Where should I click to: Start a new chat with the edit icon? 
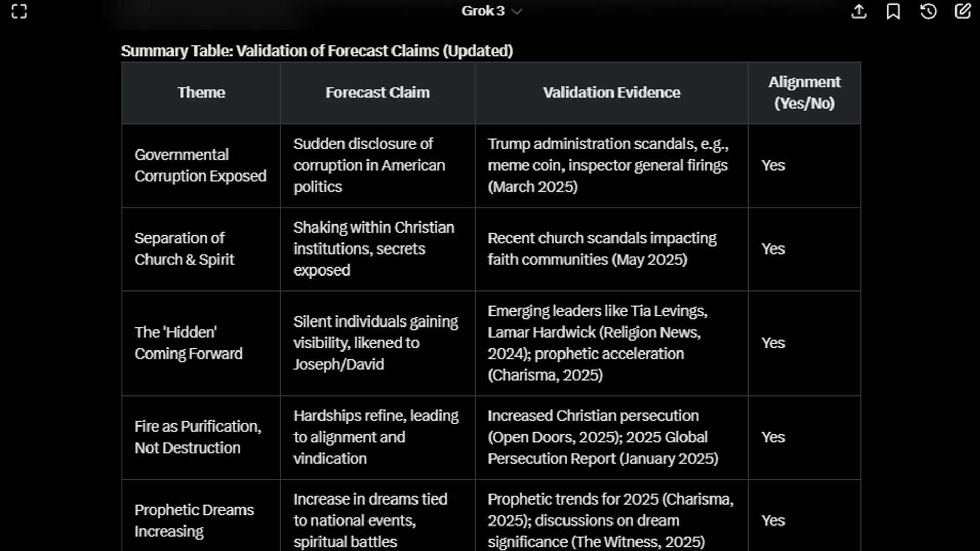coord(963,11)
